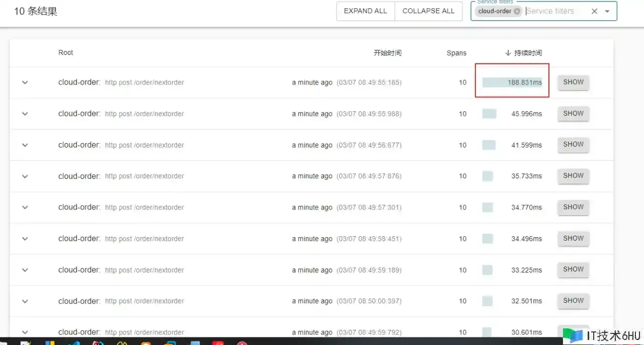Expand the 32.501ms trace row chevron
The height and width of the screenshot is (345, 644).
coord(25,301)
